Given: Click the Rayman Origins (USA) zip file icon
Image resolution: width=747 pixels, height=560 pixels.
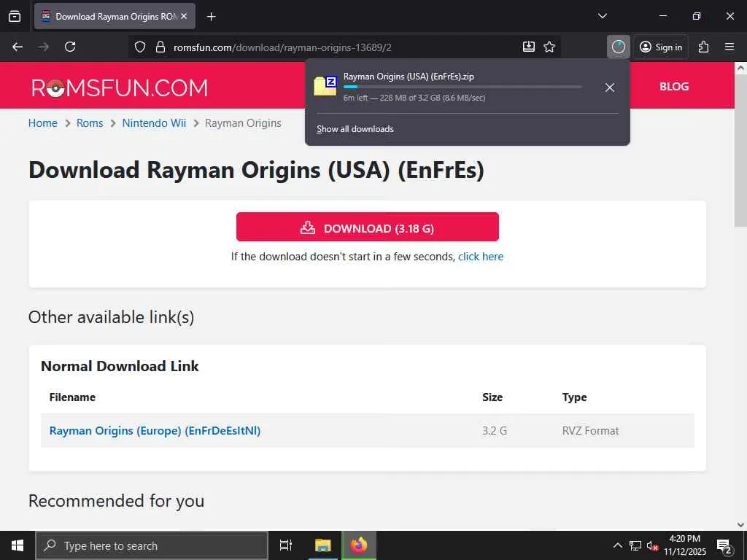Looking at the screenshot, I should point(326,86).
